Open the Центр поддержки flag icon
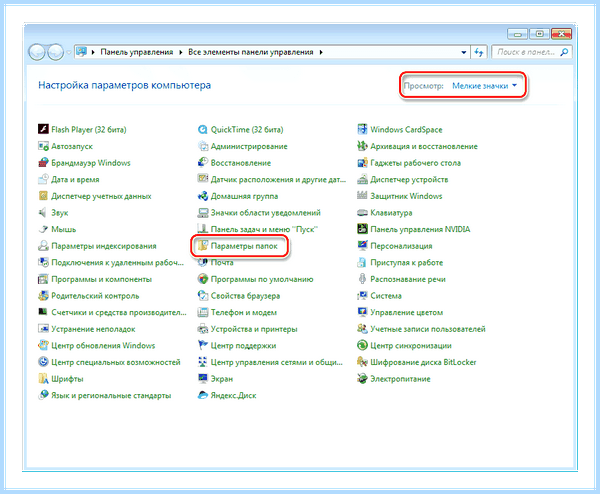Image resolution: width=600 pixels, height=494 pixels. (x=202, y=345)
